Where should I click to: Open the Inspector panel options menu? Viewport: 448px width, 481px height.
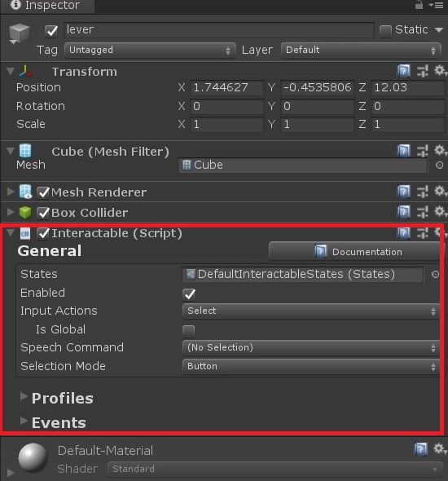436,5
